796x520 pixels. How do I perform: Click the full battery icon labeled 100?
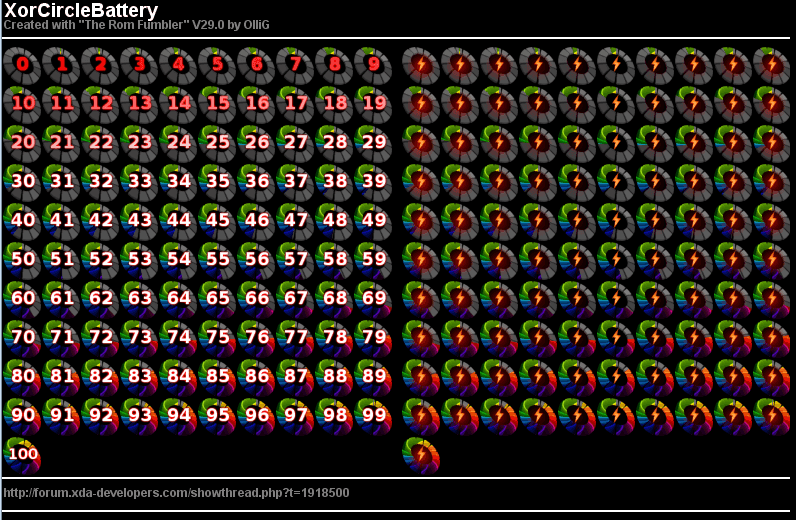coord(22,456)
